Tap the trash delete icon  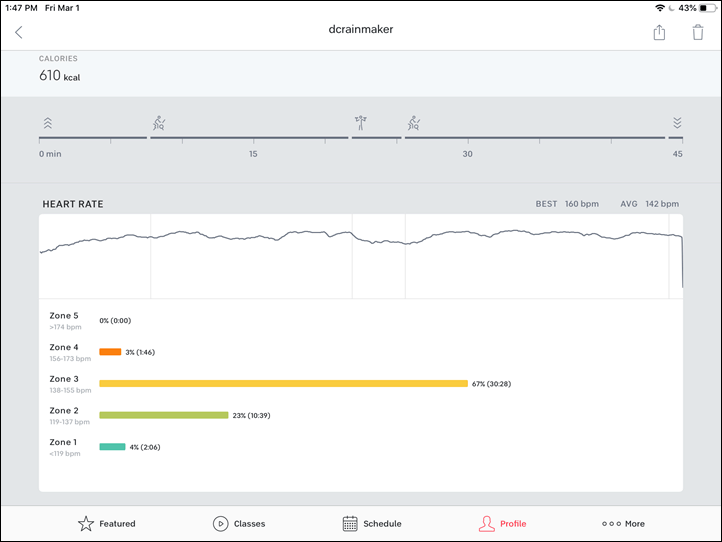pyautogui.click(x=698, y=32)
